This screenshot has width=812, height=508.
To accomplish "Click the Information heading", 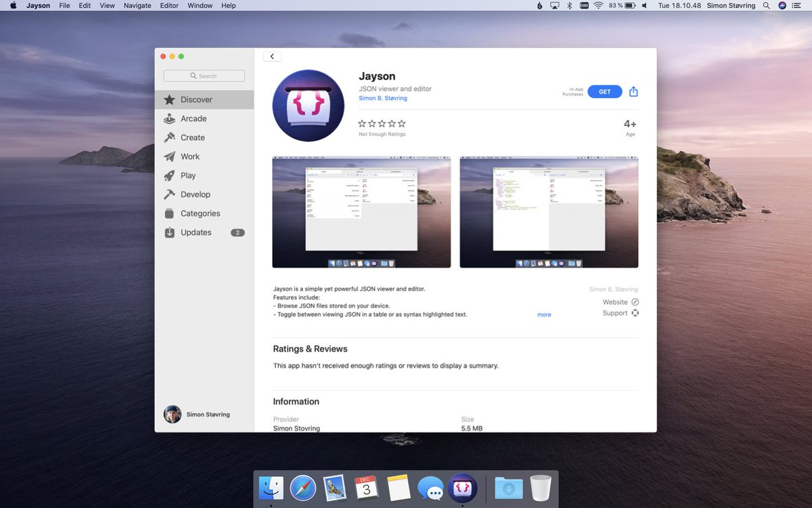I will (x=296, y=402).
